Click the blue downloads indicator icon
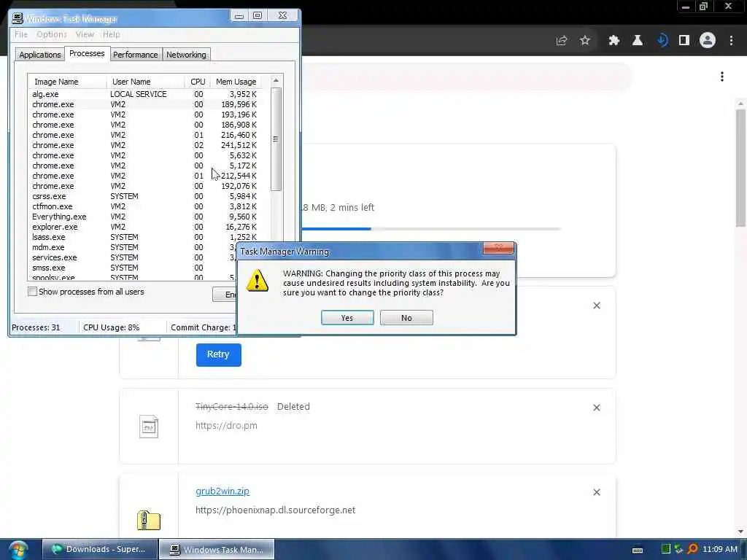747x560 pixels. [x=662, y=41]
